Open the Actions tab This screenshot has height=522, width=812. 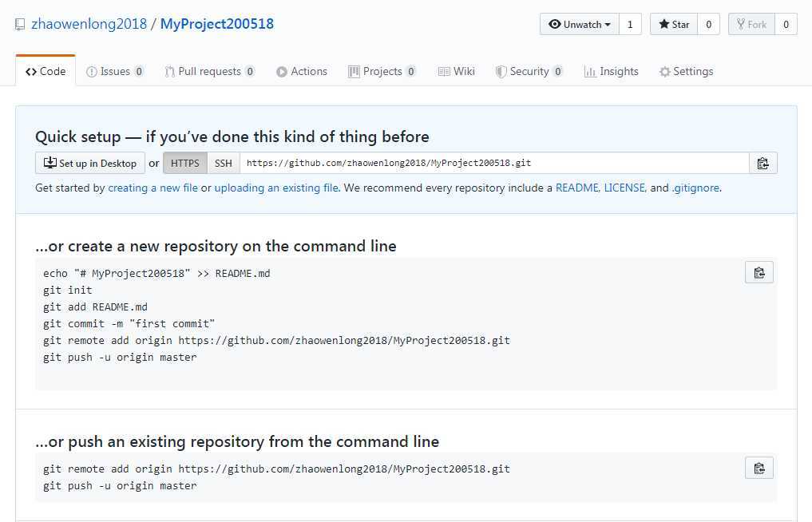pyautogui.click(x=302, y=72)
